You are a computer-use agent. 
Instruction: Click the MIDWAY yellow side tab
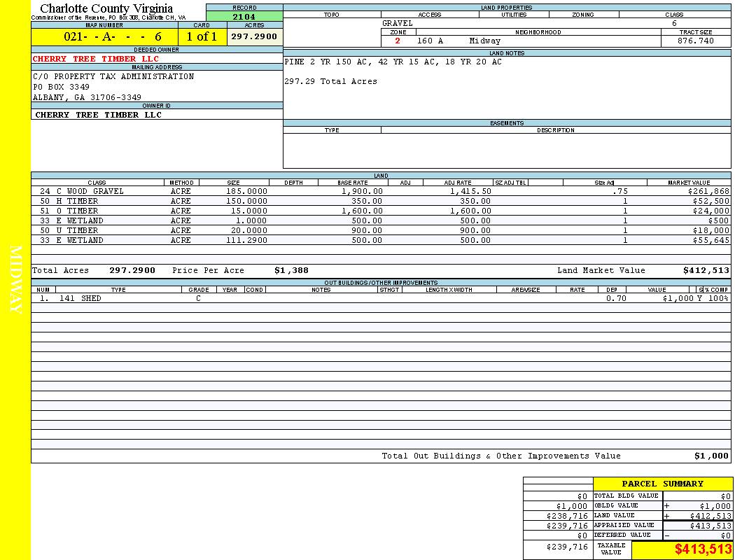[x=15, y=280]
